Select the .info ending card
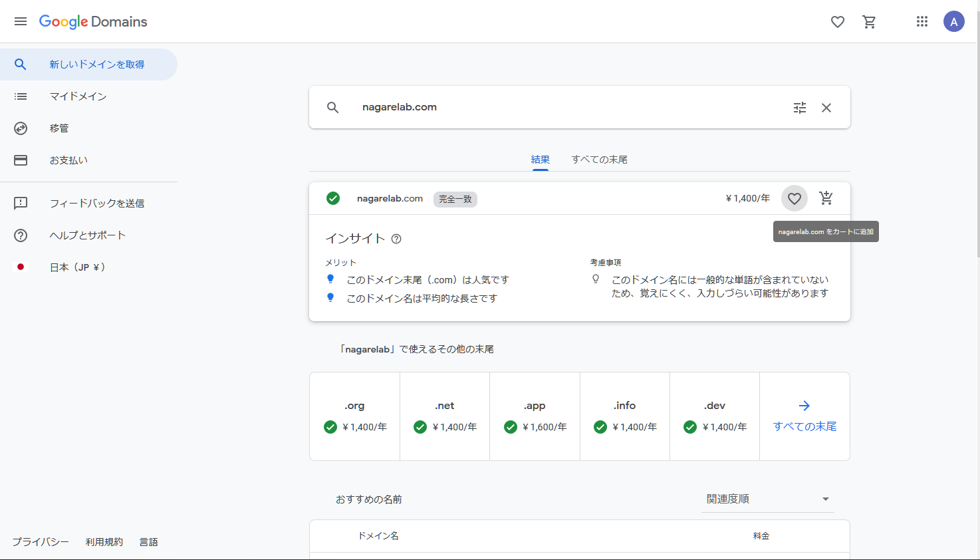980x560 pixels. (x=625, y=416)
